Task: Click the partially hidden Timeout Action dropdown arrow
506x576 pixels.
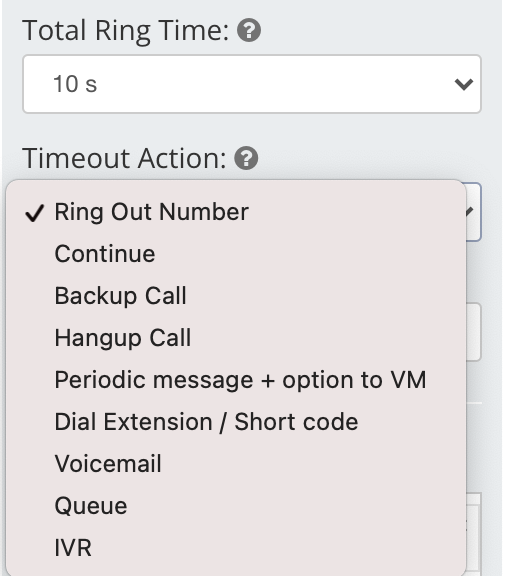Action: (x=473, y=212)
